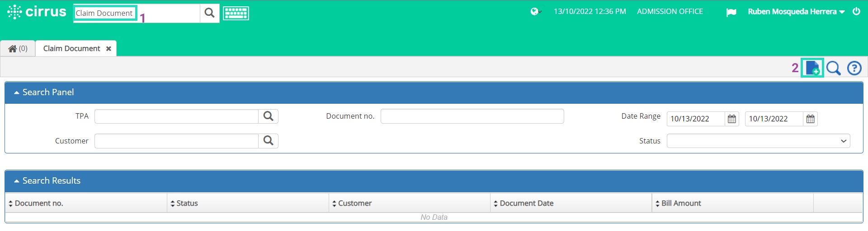Sort by Document Date column
Screen dimensions: 868x231
[571, 203]
